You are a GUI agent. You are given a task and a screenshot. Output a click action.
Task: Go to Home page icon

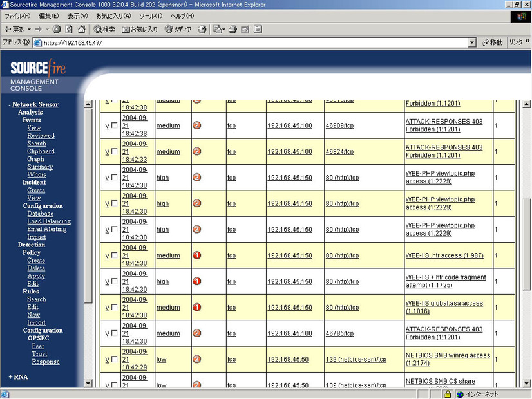tap(81, 30)
